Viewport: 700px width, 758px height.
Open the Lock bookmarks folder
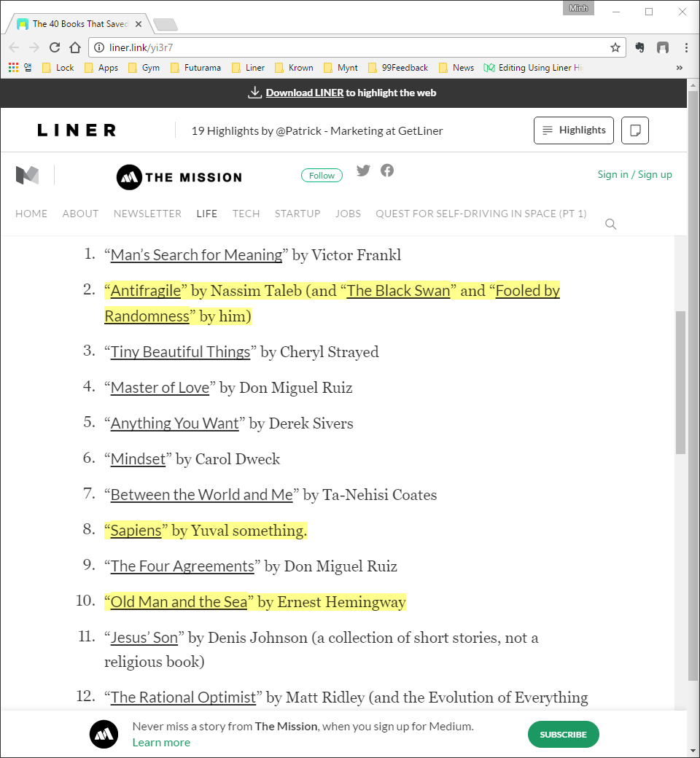(58, 68)
